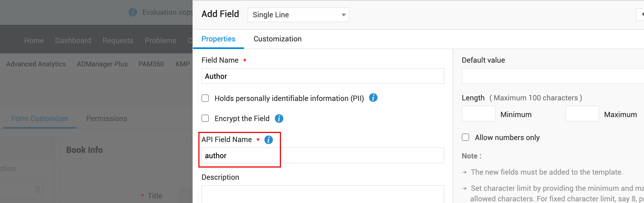Go to the Requests menu

pos(118,41)
